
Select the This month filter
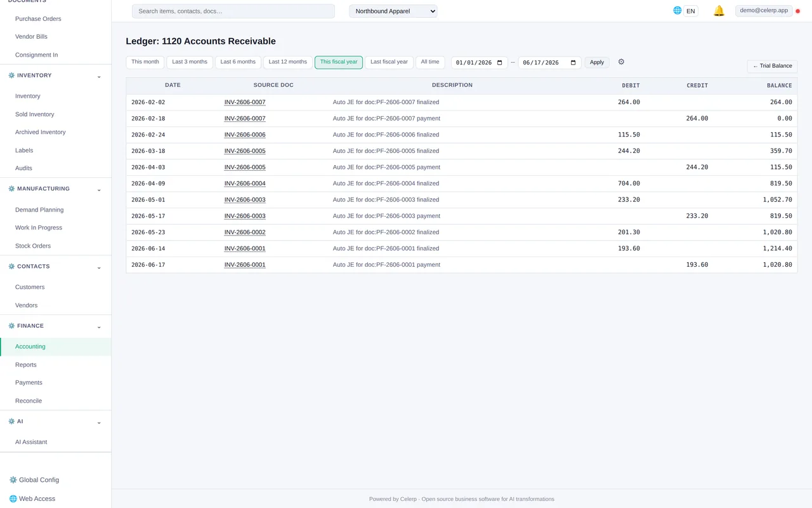click(x=145, y=62)
